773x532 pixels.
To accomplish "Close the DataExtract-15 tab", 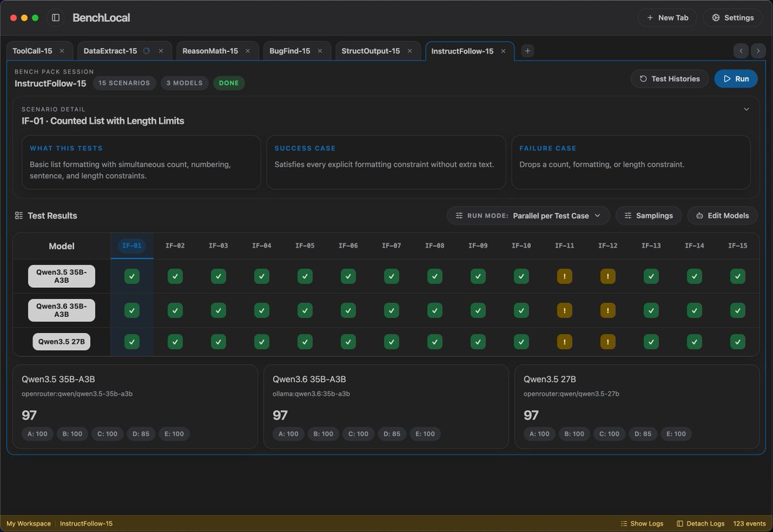I will [161, 51].
